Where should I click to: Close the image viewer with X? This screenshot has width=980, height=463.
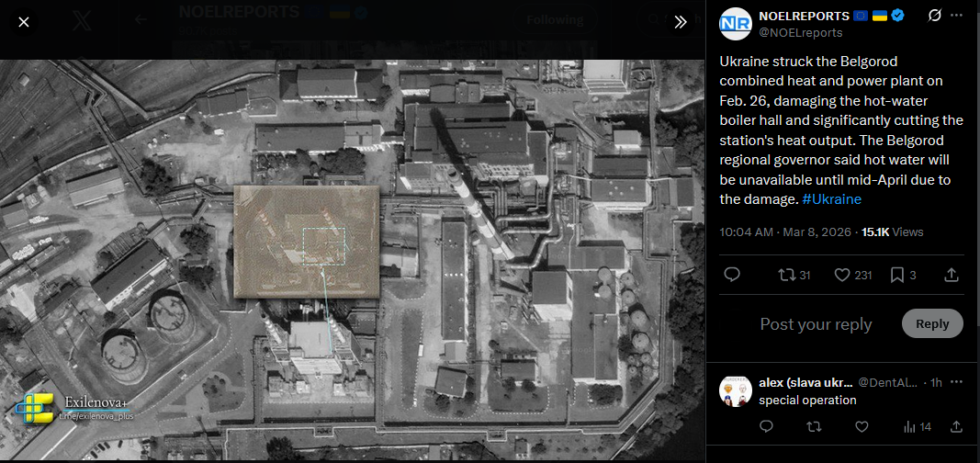tap(24, 22)
